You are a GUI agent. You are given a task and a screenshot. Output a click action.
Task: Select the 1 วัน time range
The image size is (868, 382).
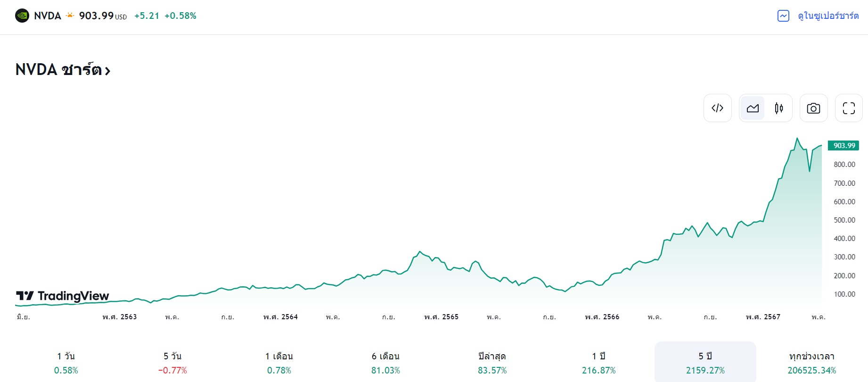click(66, 363)
